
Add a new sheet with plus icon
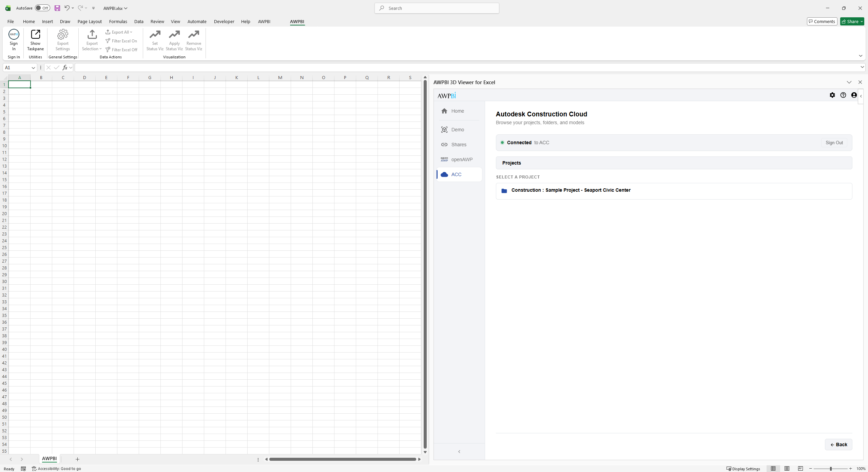coord(77,459)
